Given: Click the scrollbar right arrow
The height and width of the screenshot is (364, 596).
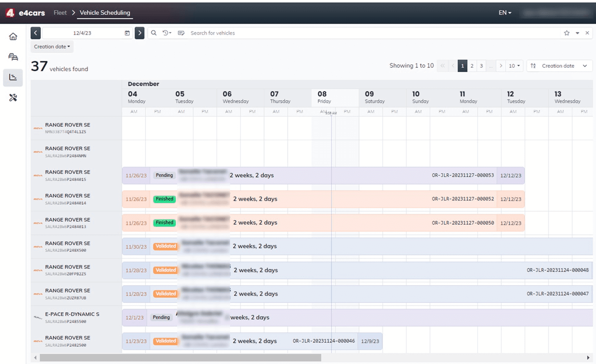Looking at the screenshot, I should (x=588, y=358).
